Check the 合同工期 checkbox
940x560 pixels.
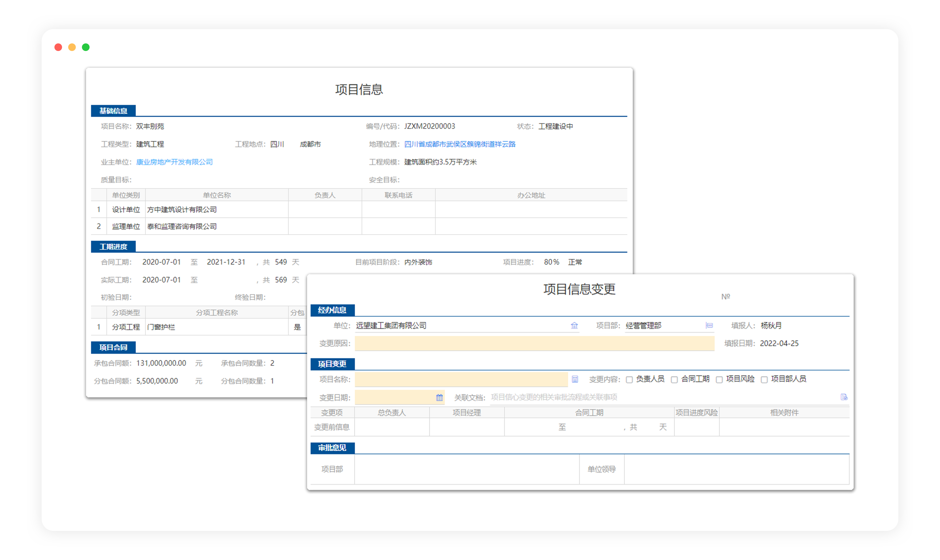pos(674,380)
